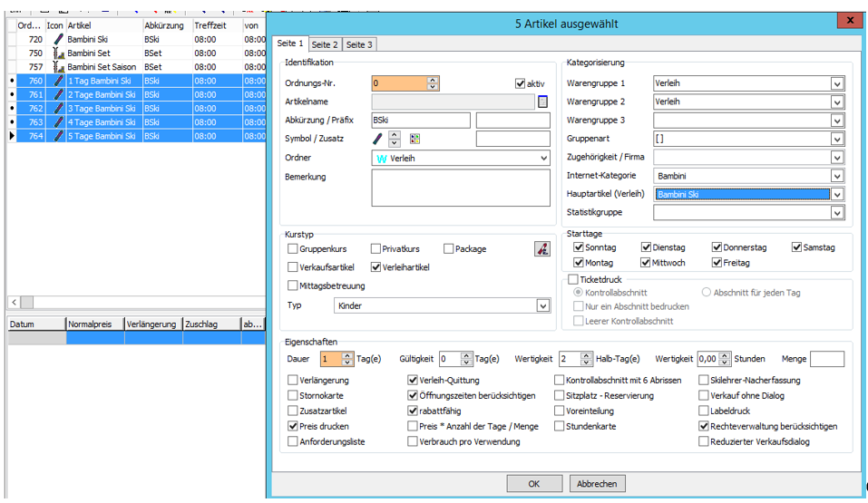868x503 pixels.
Task: Click the Artikel column header
Action: point(104,25)
